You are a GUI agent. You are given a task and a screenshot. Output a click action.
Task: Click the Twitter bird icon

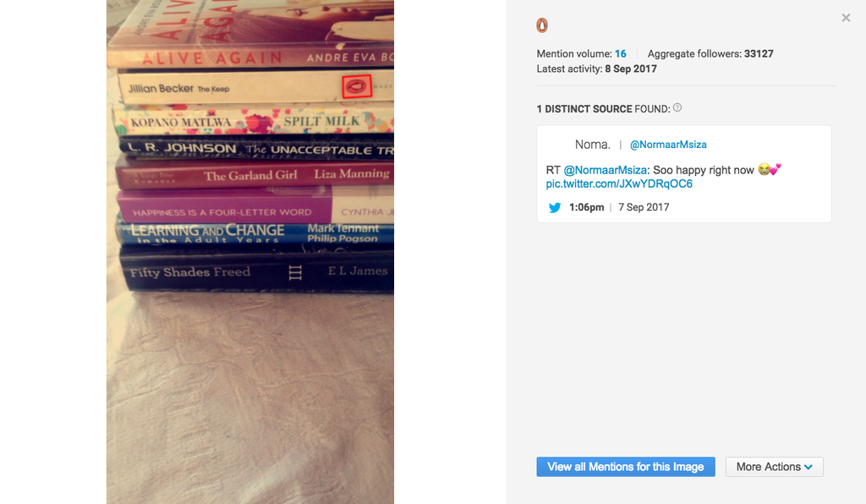555,207
